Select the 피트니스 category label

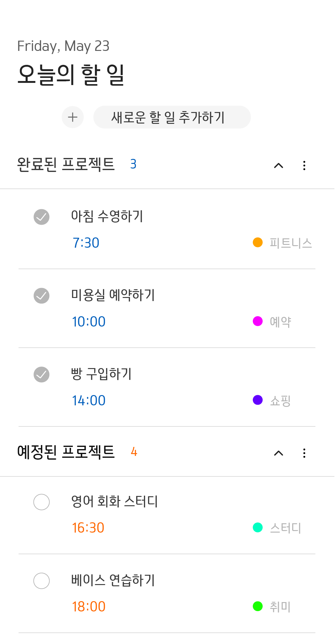pos(291,243)
